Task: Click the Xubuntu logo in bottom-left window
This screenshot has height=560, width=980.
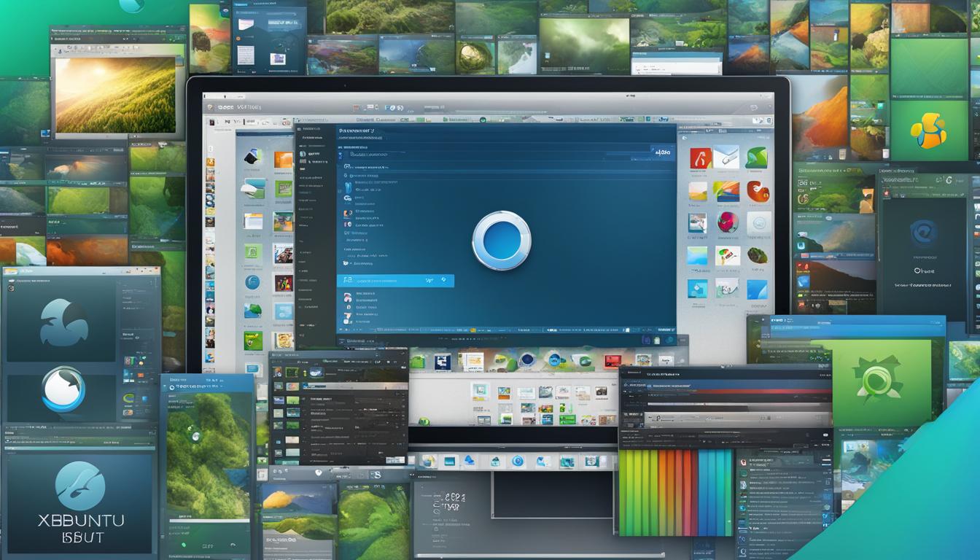Action: 80,486
